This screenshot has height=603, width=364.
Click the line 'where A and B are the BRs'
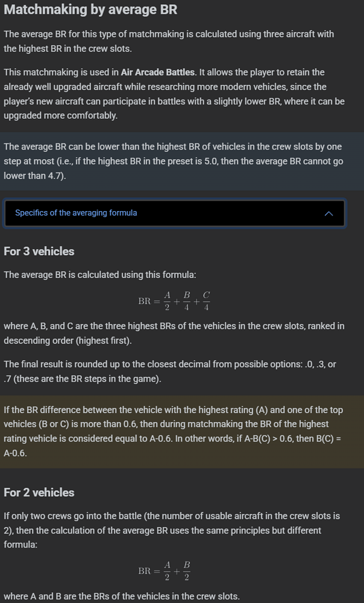coord(121,596)
